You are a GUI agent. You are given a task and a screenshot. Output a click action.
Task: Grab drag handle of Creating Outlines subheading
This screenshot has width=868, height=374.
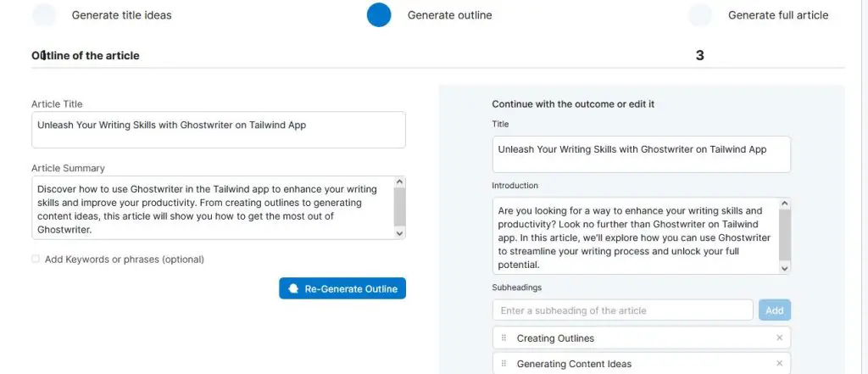click(x=504, y=338)
